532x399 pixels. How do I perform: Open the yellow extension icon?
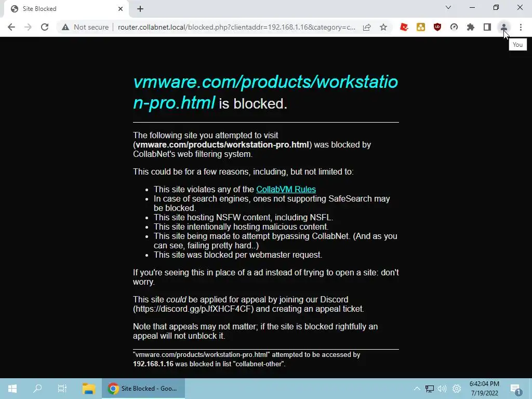click(421, 27)
